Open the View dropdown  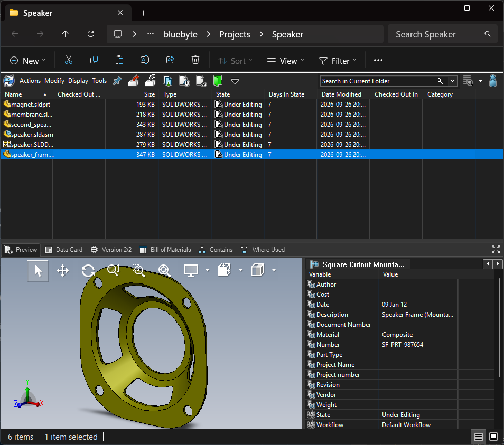click(285, 61)
